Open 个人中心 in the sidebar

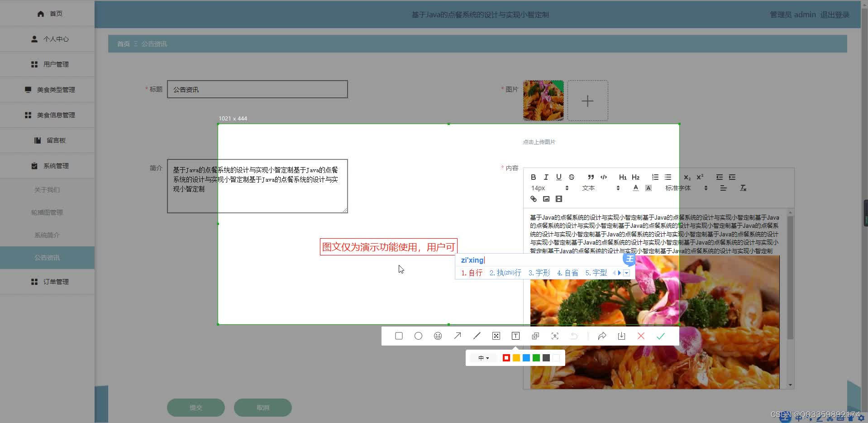tap(47, 39)
